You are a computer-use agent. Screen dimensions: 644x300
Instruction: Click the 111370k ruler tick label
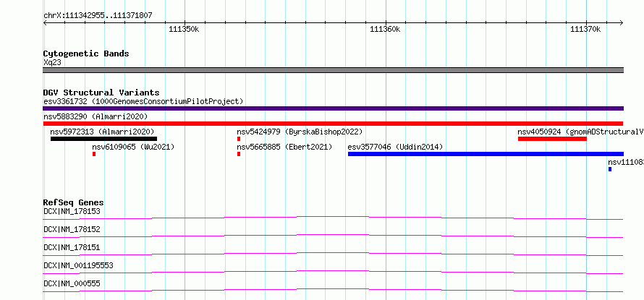(x=585, y=30)
